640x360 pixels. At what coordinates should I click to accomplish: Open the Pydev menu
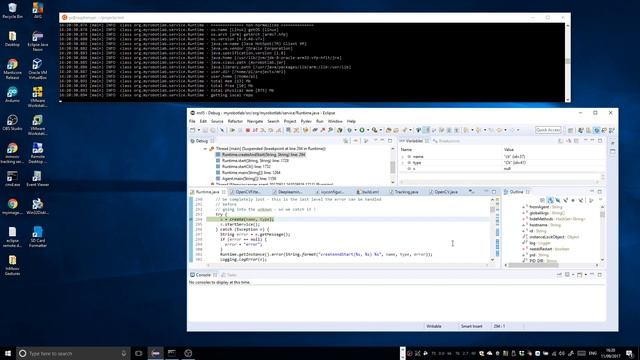[306, 121]
